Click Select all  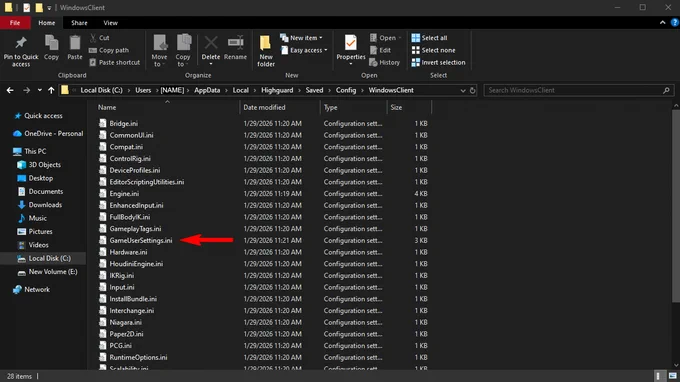click(x=429, y=38)
